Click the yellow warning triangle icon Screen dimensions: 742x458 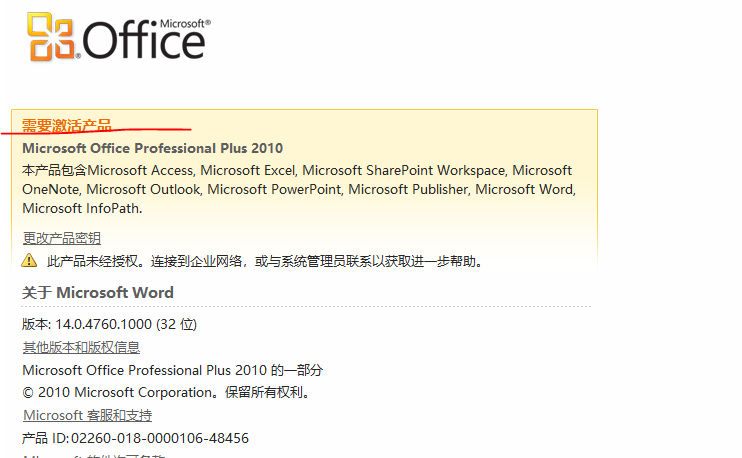[30, 261]
